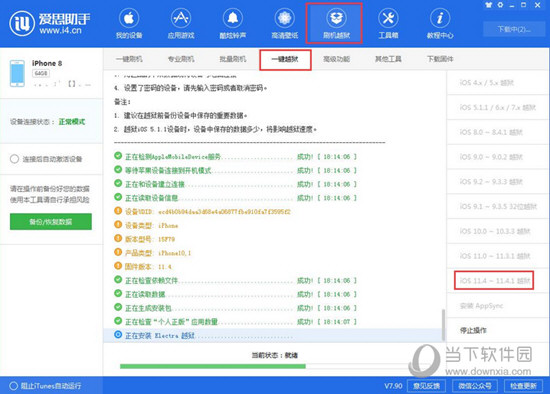
Task: Open the 我的设备 Apple icon section
Action: tap(129, 23)
